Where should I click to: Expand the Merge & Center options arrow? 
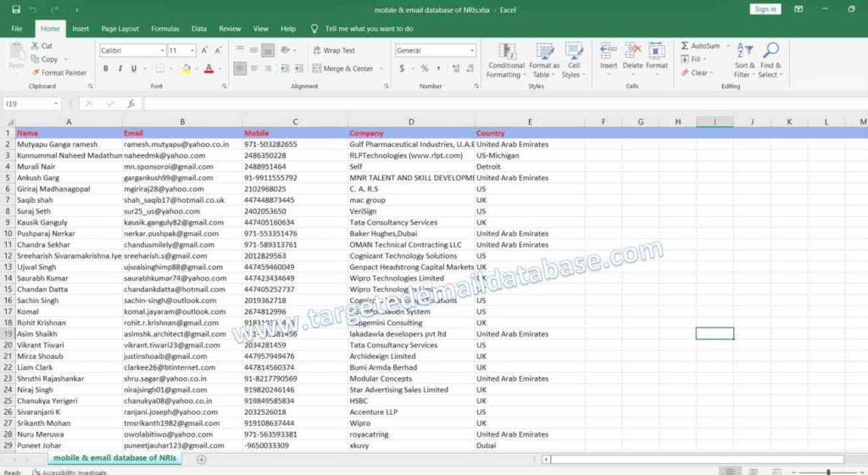[x=381, y=69]
